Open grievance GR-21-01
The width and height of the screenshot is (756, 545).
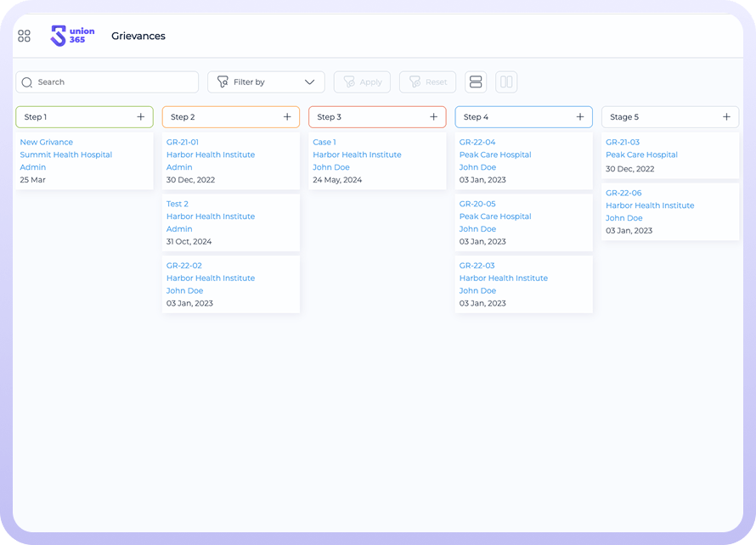tap(183, 143)
